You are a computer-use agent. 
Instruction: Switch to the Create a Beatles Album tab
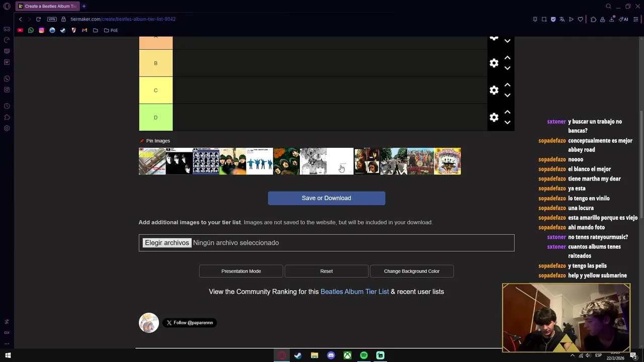coord(47,6)
